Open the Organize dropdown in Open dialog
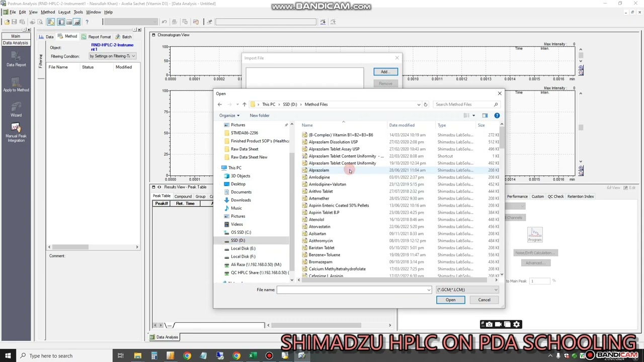The height and width of the screenshot is (362, 644). 229,116
